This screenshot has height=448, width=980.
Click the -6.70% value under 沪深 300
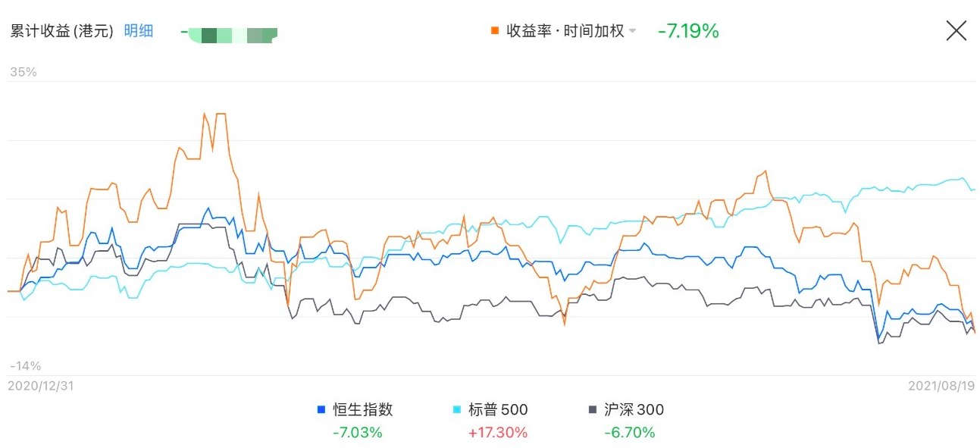(x=629, y=433)
